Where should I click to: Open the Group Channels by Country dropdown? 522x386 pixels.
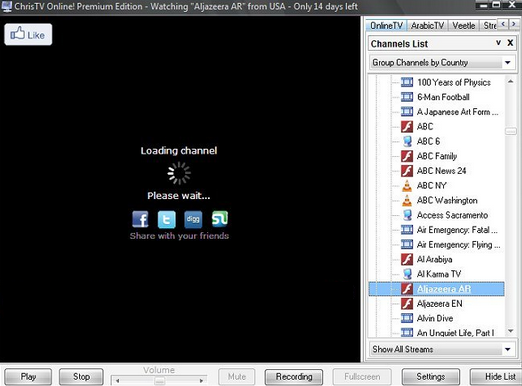click(441, 63)
